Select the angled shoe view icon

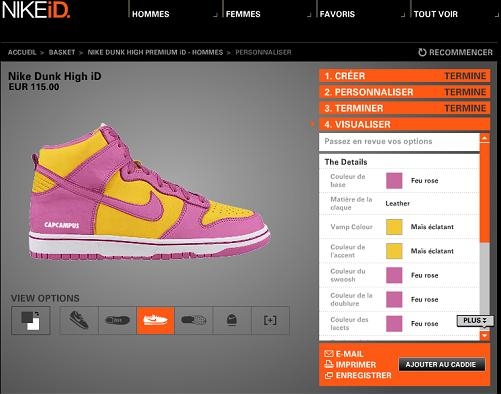point(79,320)
